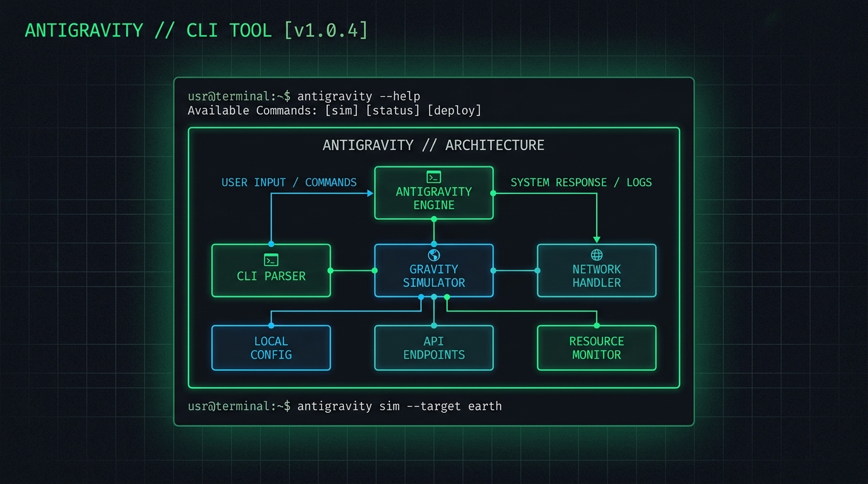Click the System Response / Logs label
This screenshot has height=484, width=868.
pos(581,182)
